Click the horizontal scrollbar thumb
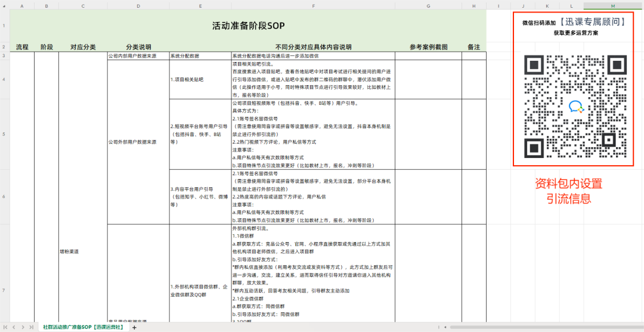Screen dimensions: 644x332 [546, 327]
